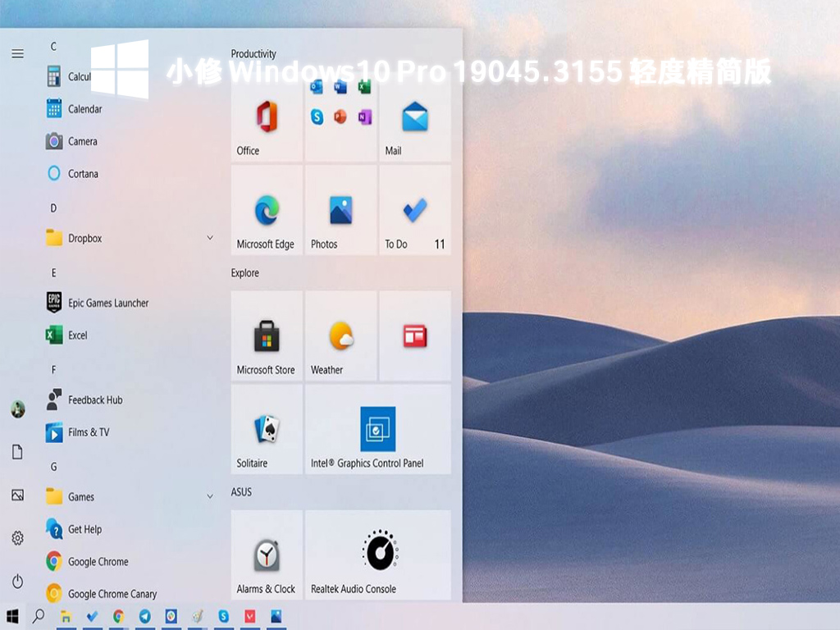Open the Solitaire tile
This screenshot has width=840, height=630.
click(x=267, y=429)
